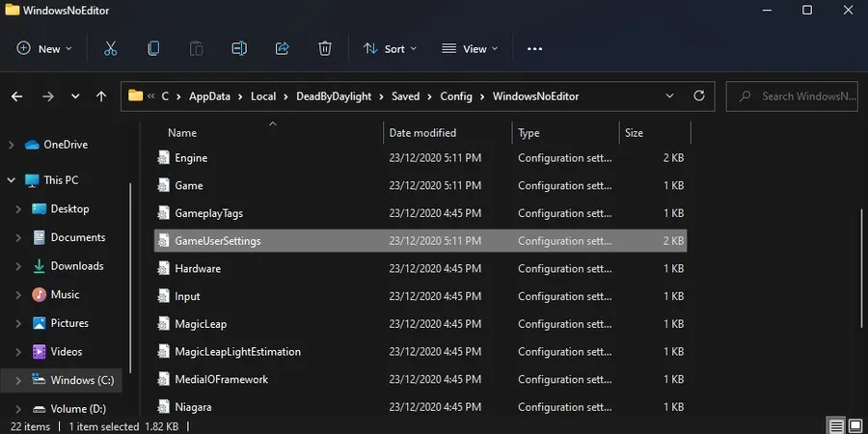Select the Game file name

[189, 185]
